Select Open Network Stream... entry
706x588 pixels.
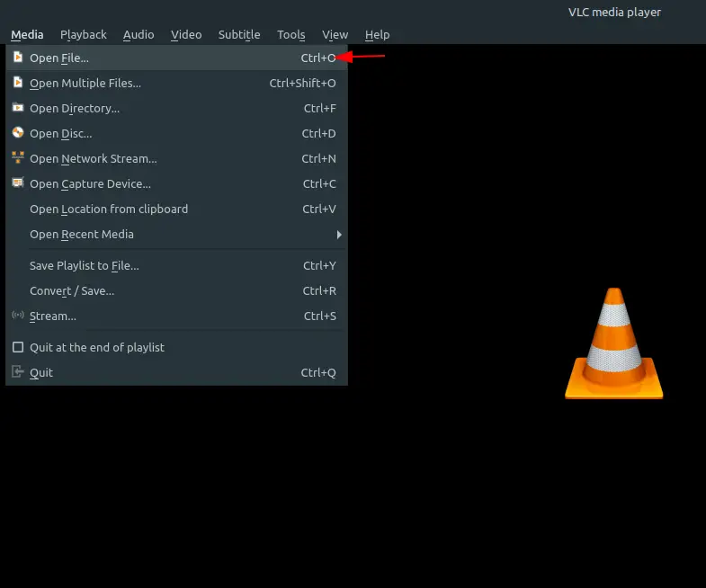[x=176, y=158]
